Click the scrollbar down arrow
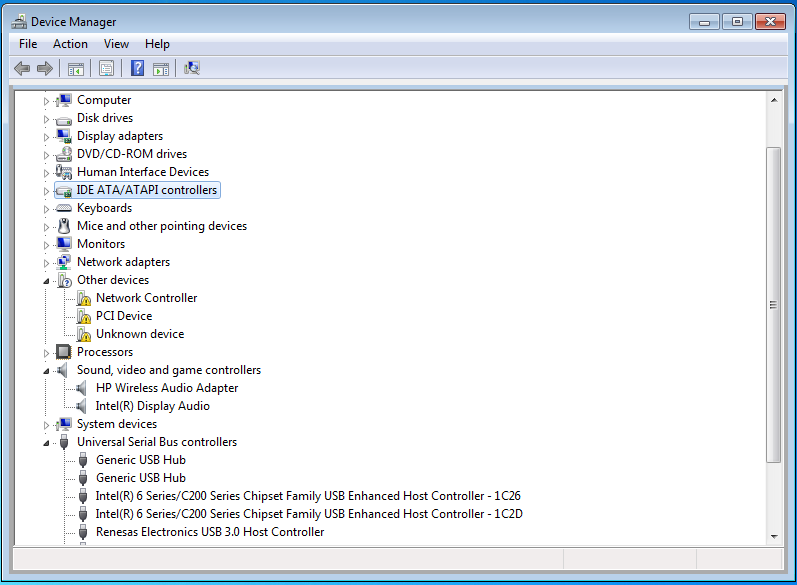Viewport: 797px width, 585px height. click(x=774, y=537)
